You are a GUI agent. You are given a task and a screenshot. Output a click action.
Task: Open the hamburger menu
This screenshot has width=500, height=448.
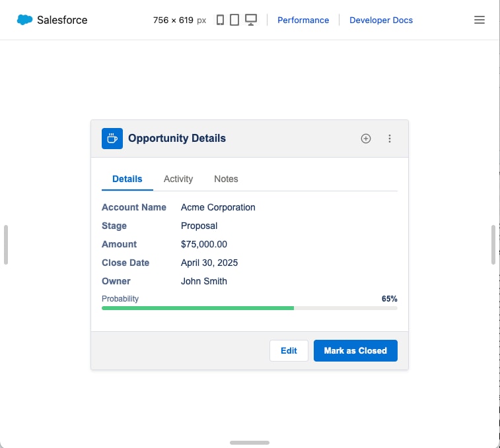click(x=480, y=20)
